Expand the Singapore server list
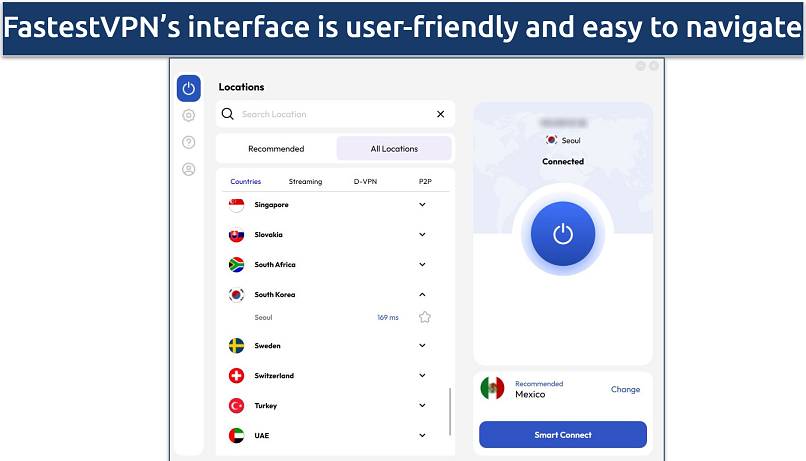The image size is (806, 461). click(422, 205)
